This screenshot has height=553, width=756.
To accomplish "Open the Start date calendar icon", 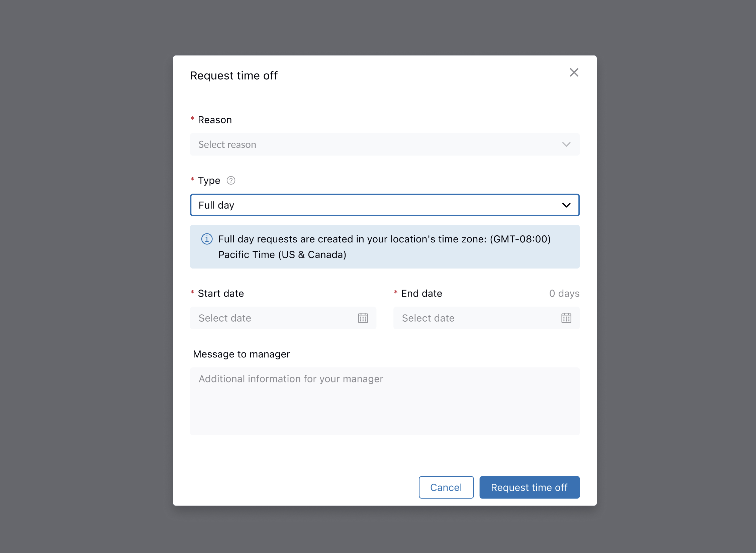I will pos(363,318).
